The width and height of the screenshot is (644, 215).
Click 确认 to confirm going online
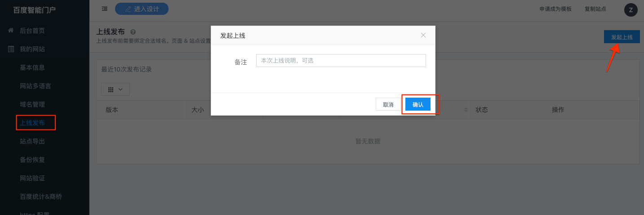(x=417, y=104)
